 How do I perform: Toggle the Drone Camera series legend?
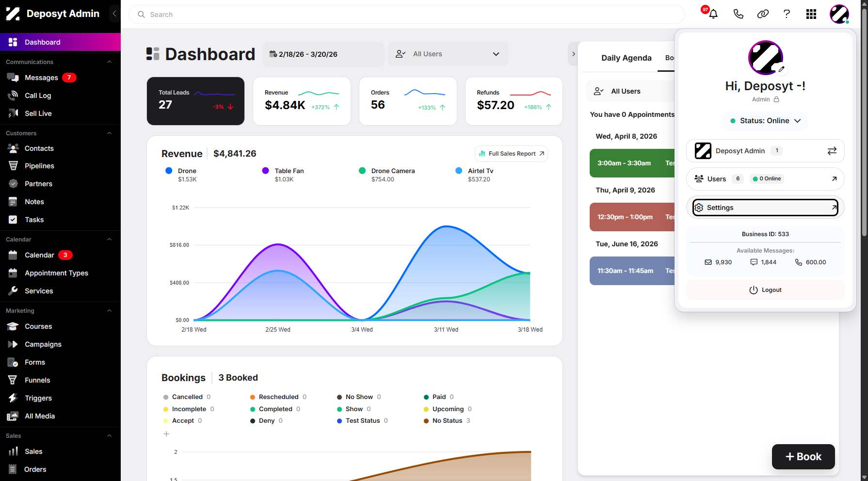point(387,171)
